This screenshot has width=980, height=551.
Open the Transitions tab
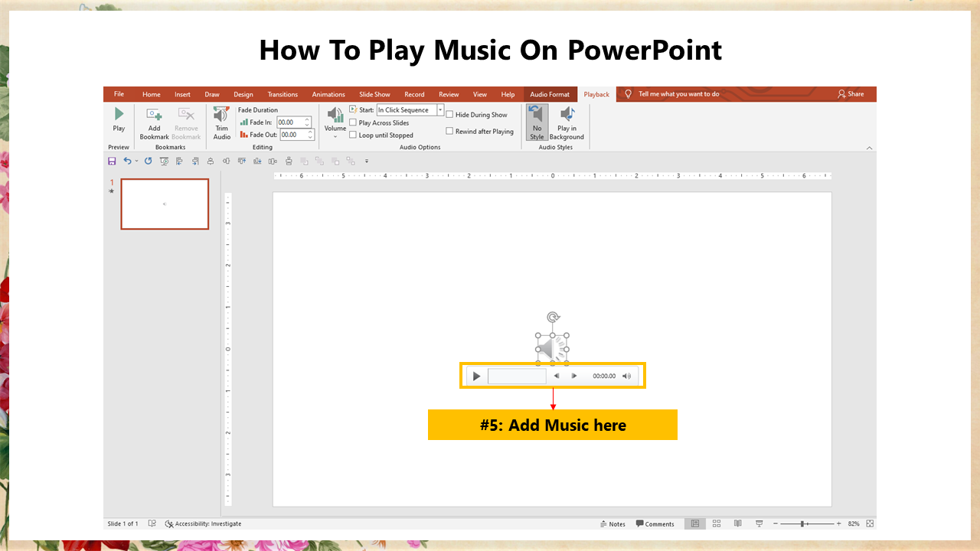pos(283,94)
